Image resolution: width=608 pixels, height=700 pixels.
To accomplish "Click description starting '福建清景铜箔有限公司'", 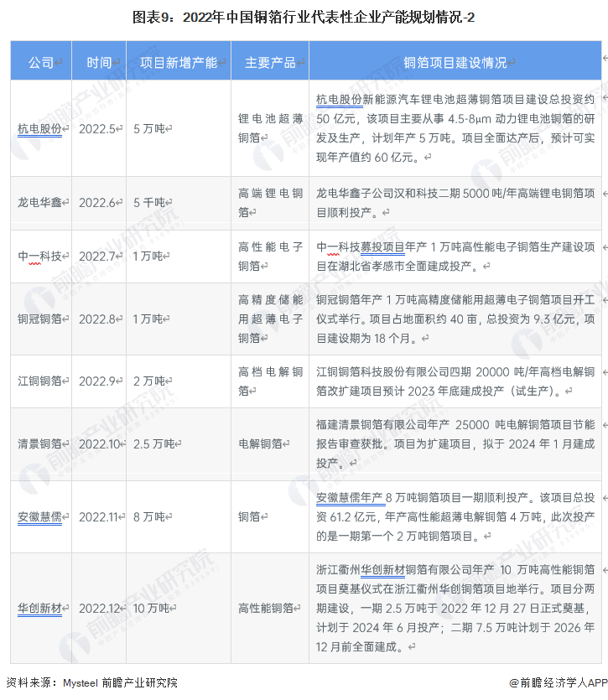I will coord(455,443).
